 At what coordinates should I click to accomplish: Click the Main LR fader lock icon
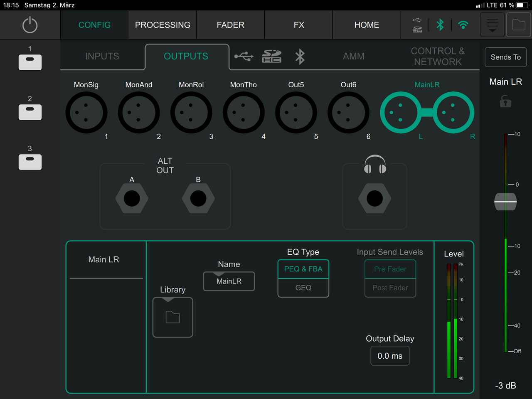coord(505,101)
